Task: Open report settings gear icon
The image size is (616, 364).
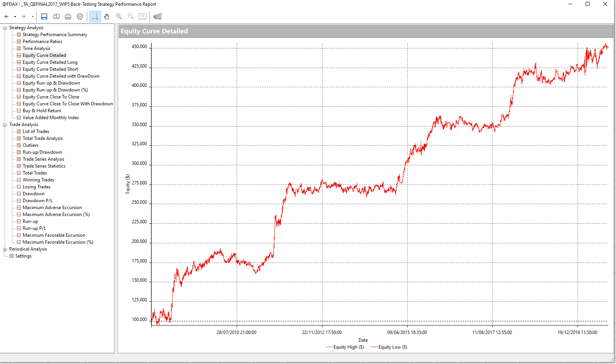Action: point(80,17)
